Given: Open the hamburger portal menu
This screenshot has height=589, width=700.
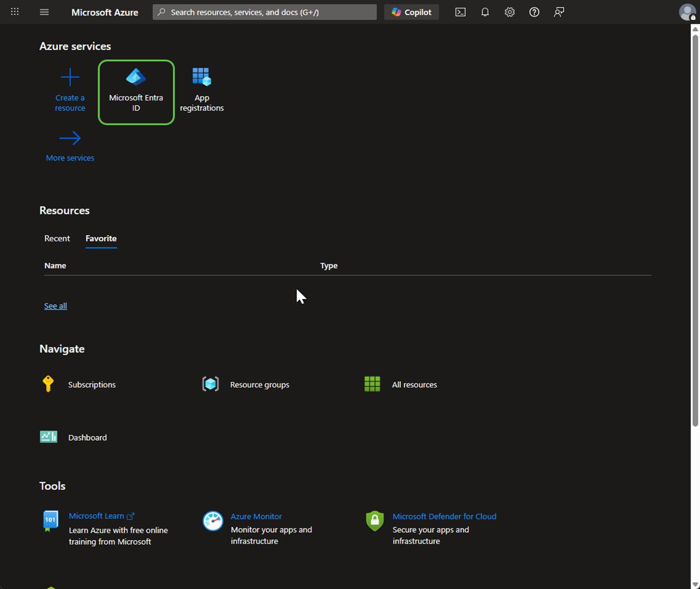Looking at the screenshot, I should (44, 12).
